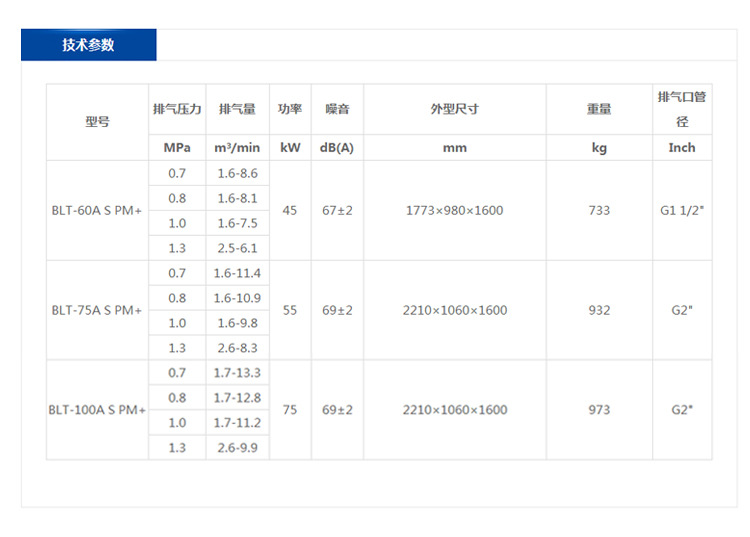750x537 pixels.
Task: Click 2210×1060×1600 in BLT-100A row
Action: point(454,410)
